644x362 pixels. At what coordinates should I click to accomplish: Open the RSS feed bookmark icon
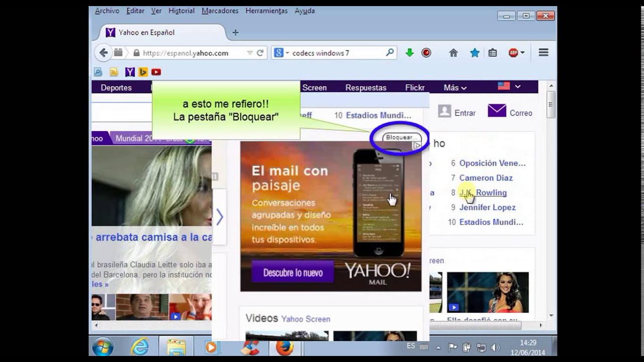pos(114,72)
